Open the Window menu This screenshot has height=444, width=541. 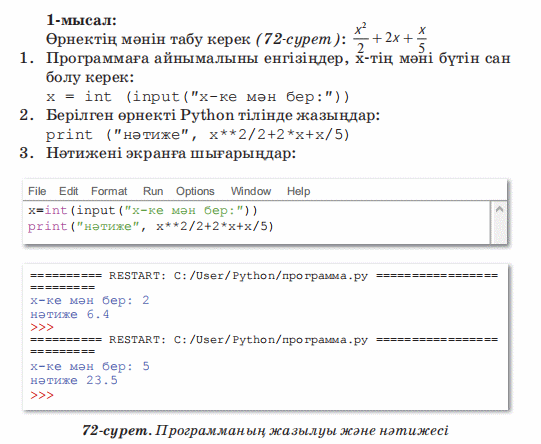pyautogui.click(x=251, y=191)
